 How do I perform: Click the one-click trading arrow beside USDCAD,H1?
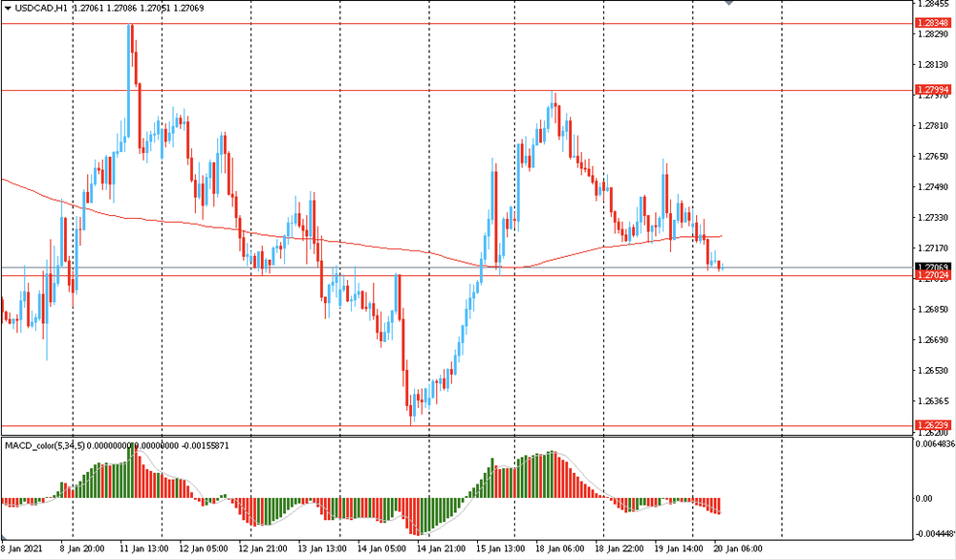tap(7, 8)
